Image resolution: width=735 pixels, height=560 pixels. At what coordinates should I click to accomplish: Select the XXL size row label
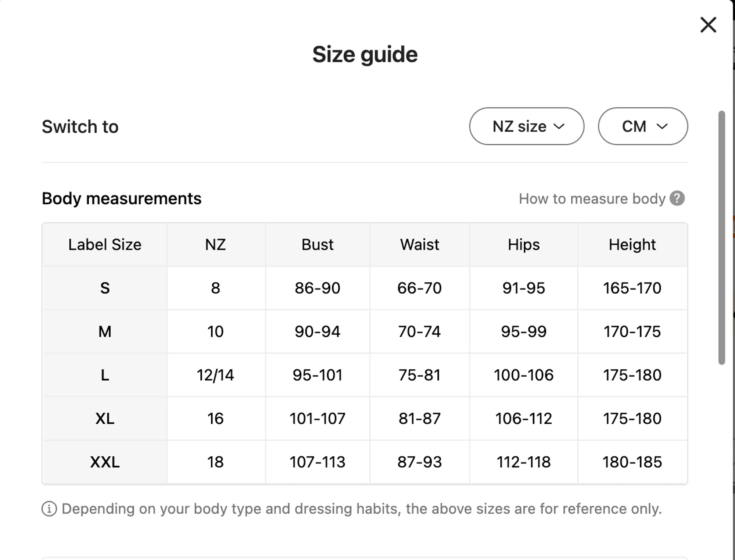[x=105, y=462]
